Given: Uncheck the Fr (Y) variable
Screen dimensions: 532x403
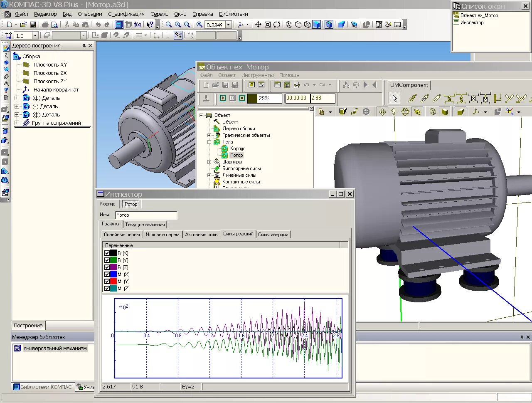Looking at the screenshot, I should point(107,260).
